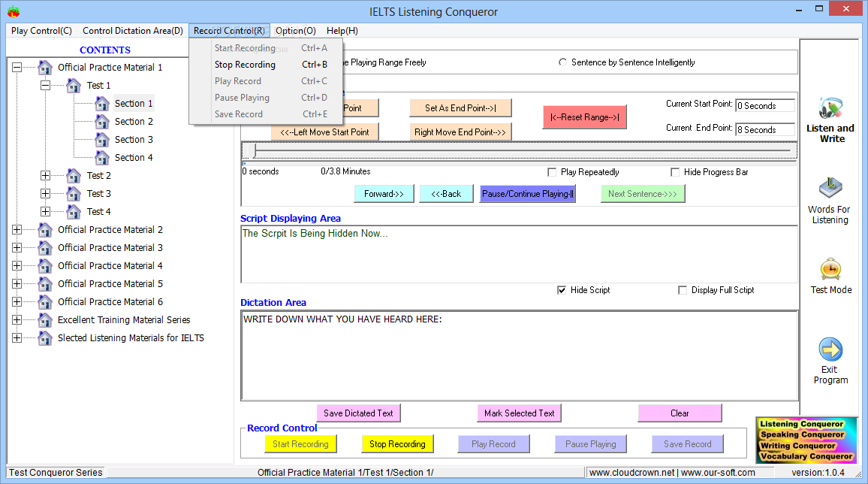This screenshot has width=868, height=484.
Task: Click house icon next to Test 1
Action: coord(74,85)
